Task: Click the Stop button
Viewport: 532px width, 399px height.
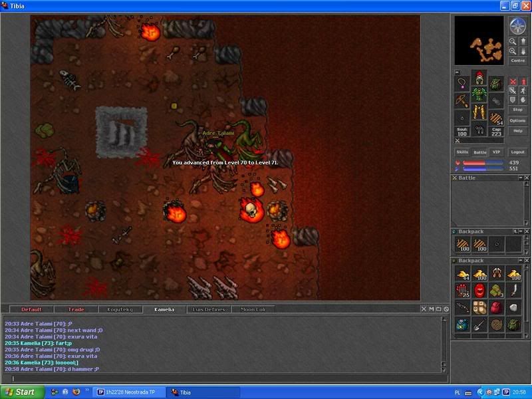Action: 518,110
